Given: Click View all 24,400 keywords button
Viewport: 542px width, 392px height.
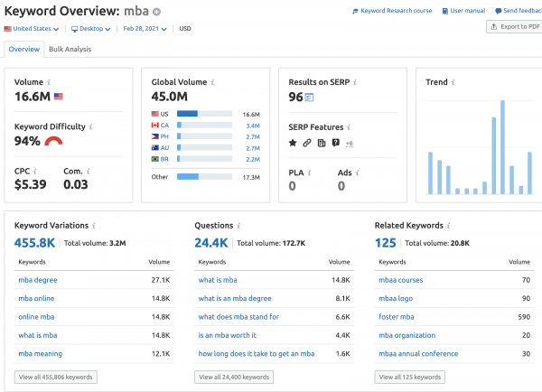Looking at the screenshot, I should (x=234, y=378).
